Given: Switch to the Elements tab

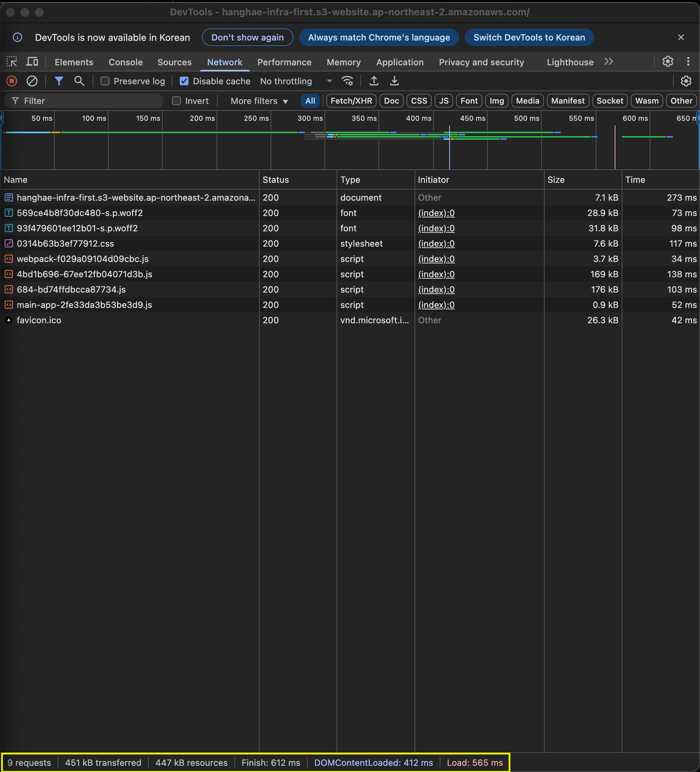Looking at the screenshot, I should click(x=74, y=62).
